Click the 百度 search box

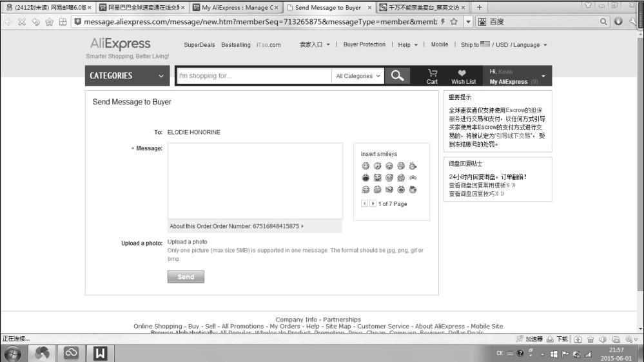[543, 22]
